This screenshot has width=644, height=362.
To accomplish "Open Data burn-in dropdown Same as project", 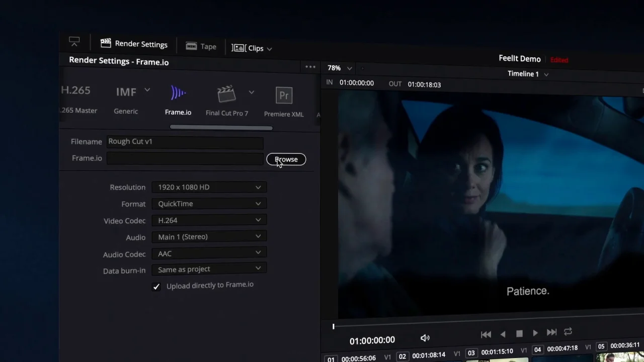I will pos(209,269).
